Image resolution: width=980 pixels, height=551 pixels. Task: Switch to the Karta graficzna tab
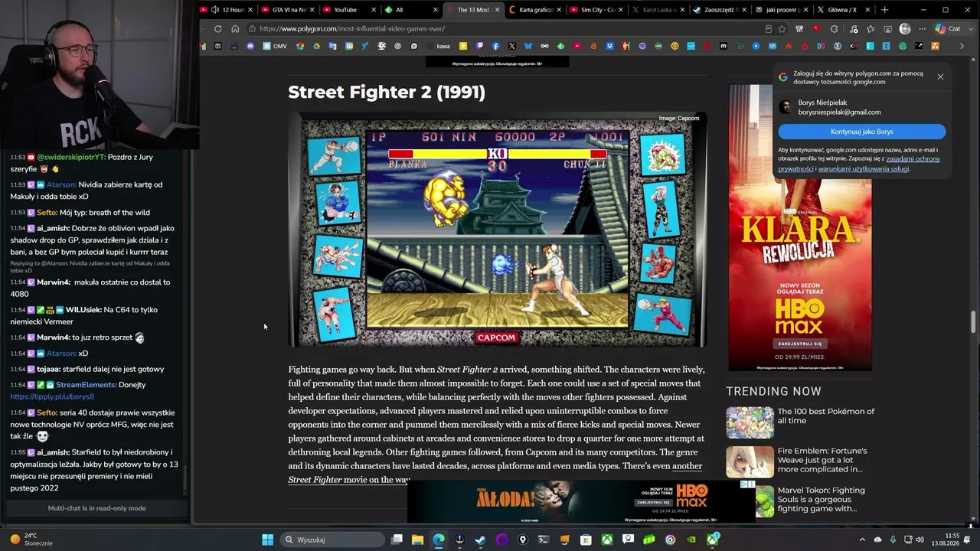click(535, 10)
